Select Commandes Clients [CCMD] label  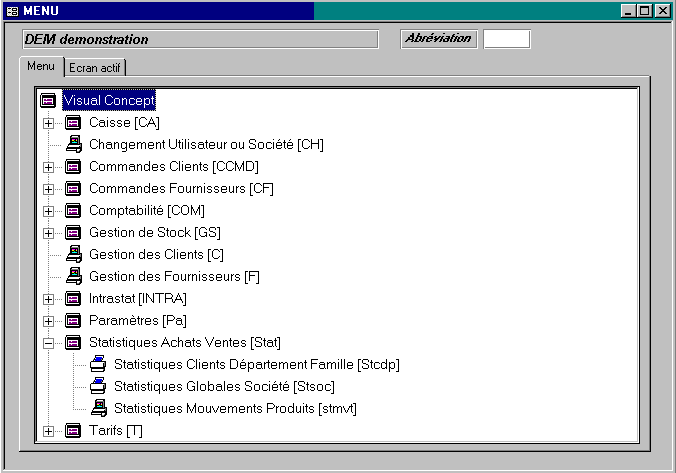point(174,167)
